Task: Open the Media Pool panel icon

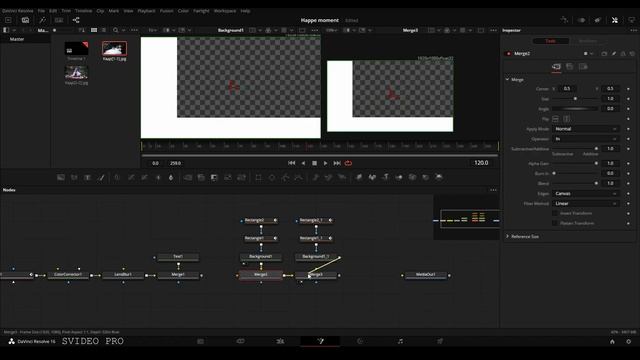Action: click(x=25, y=20)
